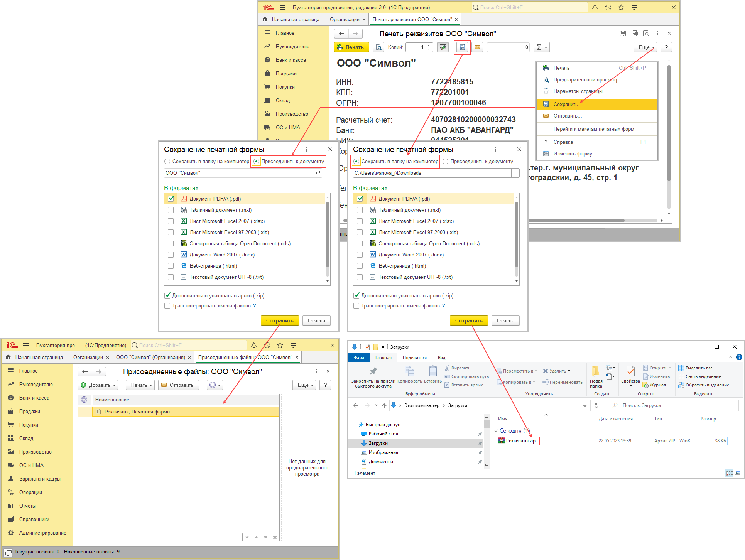The height and width of the screenshot is (560, 745).
Task: Choose Сохранить... in the Еще menu
Action: coord(597,104)
